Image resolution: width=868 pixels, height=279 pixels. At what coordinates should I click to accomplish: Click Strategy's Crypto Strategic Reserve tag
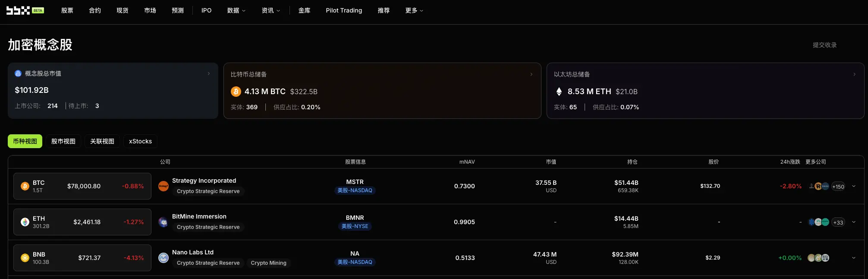pyautogui.click(x=208, y=191)
